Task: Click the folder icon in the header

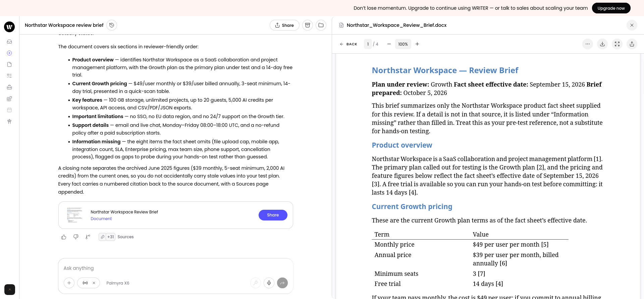Action: tap(321, 25)
